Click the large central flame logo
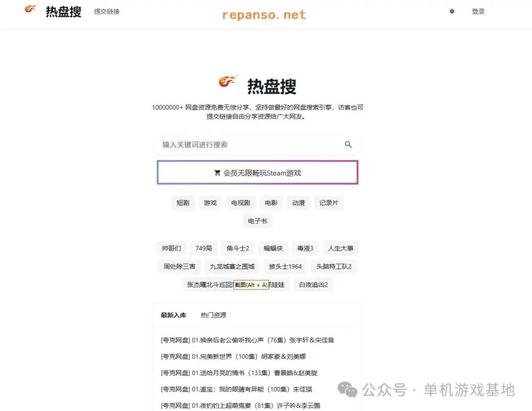This screenshot has height=411, width=532. (228, 81)
